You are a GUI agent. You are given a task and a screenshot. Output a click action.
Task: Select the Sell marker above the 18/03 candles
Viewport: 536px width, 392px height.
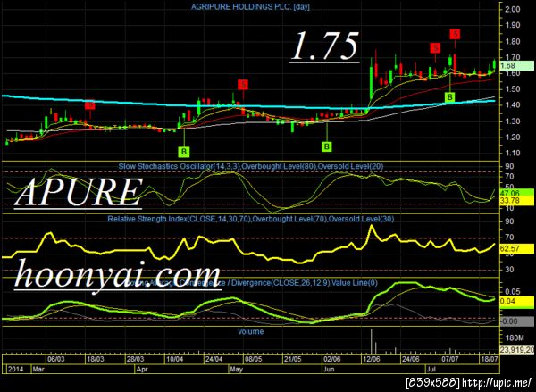(x=90, y=105)
